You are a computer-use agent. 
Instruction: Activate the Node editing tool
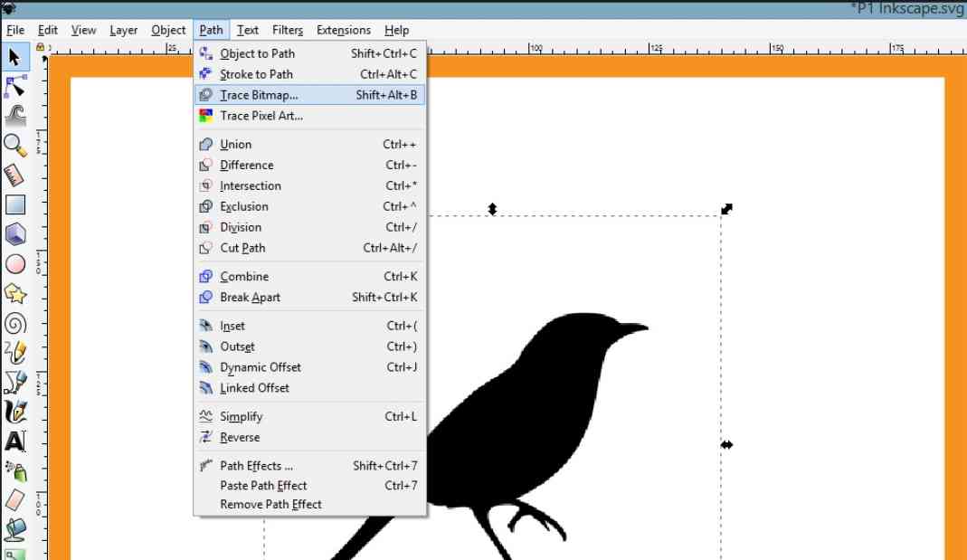pos(14,87)
